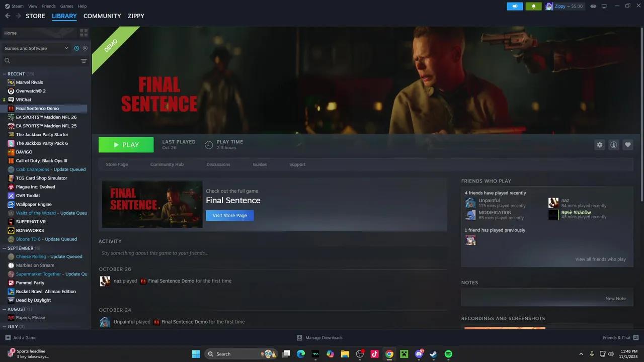This screenshot has height=362, width=644.
Task: Click the Visit Store Page button
Action: click(229, 215)
